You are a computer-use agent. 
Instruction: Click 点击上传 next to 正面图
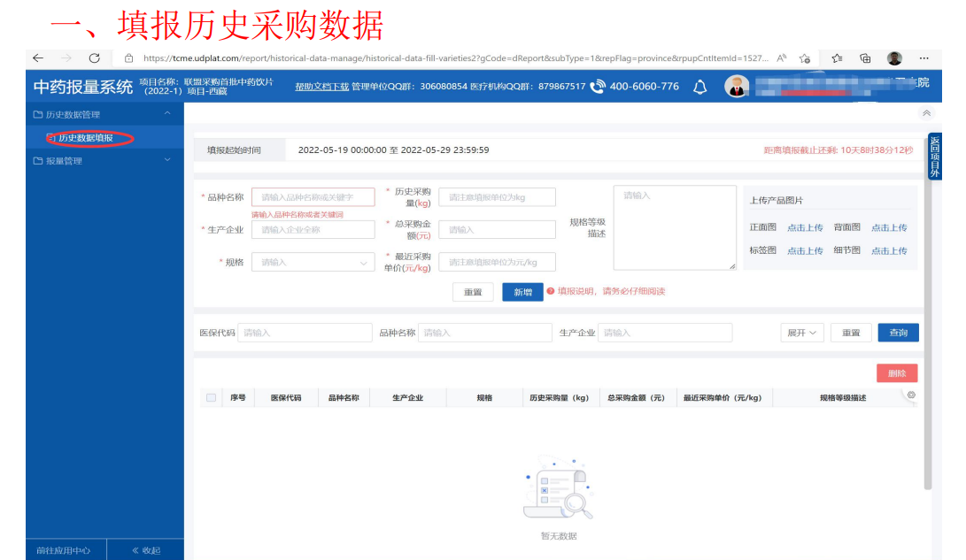point(805,228)
